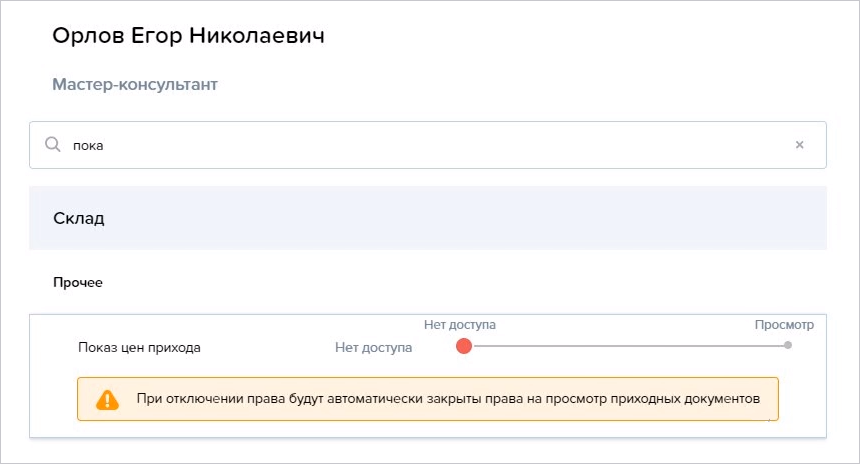Click empty space of the Склад header bar
This screenshot has height=464, width=860.
[x=466, y=218]
